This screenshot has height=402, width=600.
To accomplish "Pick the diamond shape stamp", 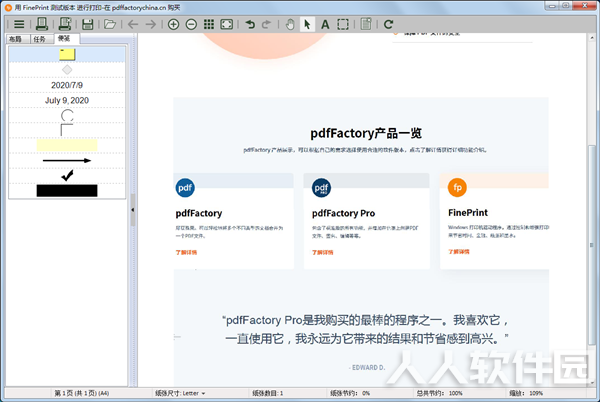I will click(67, 70).
